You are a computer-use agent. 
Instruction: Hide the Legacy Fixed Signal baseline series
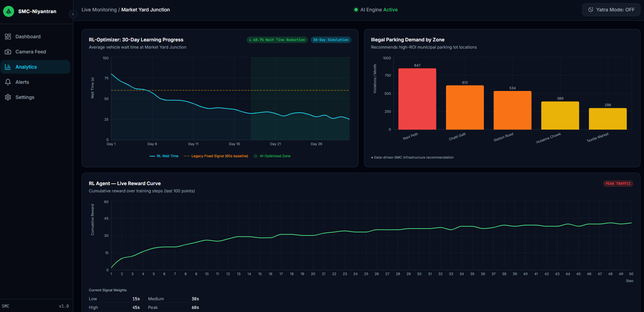point(216,156)
